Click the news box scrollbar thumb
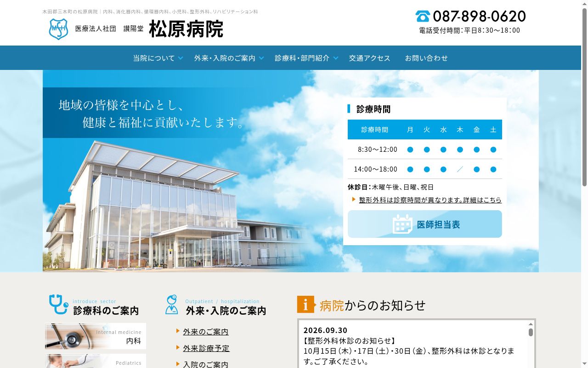This screenshot has width=588, height=368. pyautogui.click(x=531, y=332)
